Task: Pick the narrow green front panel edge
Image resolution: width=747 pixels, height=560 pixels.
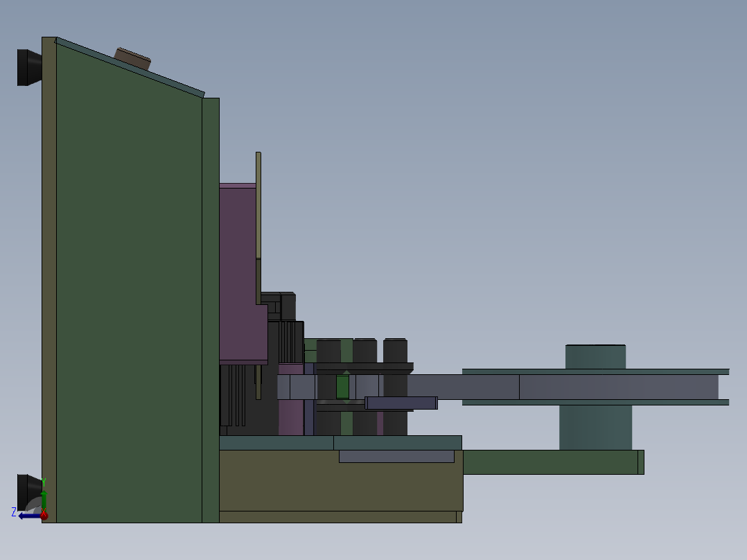Action: click(211, 310)
